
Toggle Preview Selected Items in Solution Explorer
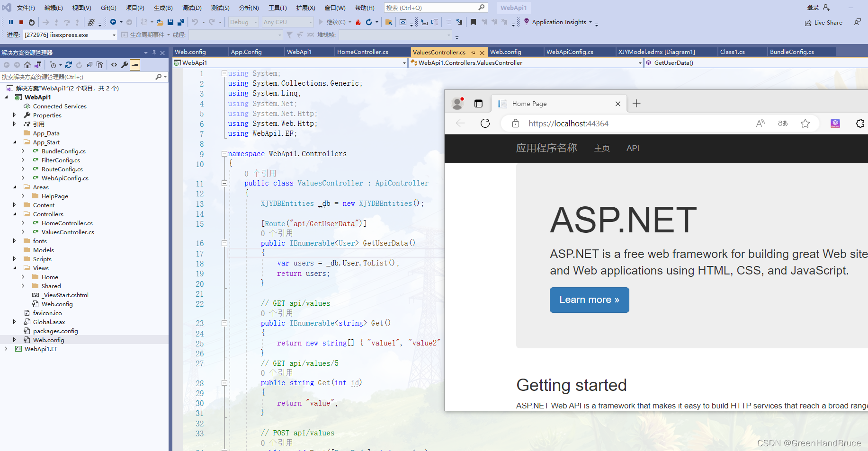(x=135, y=65)
